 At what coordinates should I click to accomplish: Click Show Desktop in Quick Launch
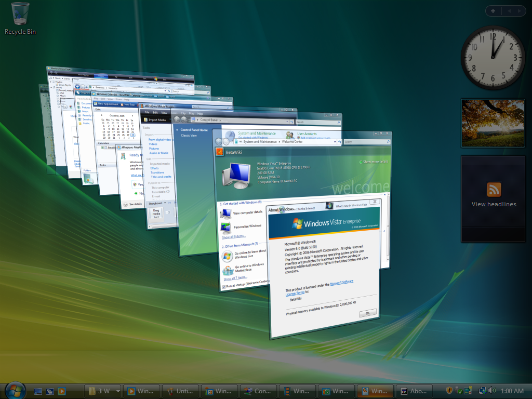[x=38, y=391]
